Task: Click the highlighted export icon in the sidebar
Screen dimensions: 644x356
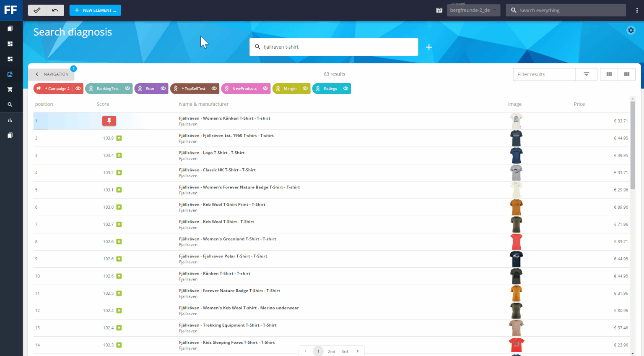Action: coord(11,74)
